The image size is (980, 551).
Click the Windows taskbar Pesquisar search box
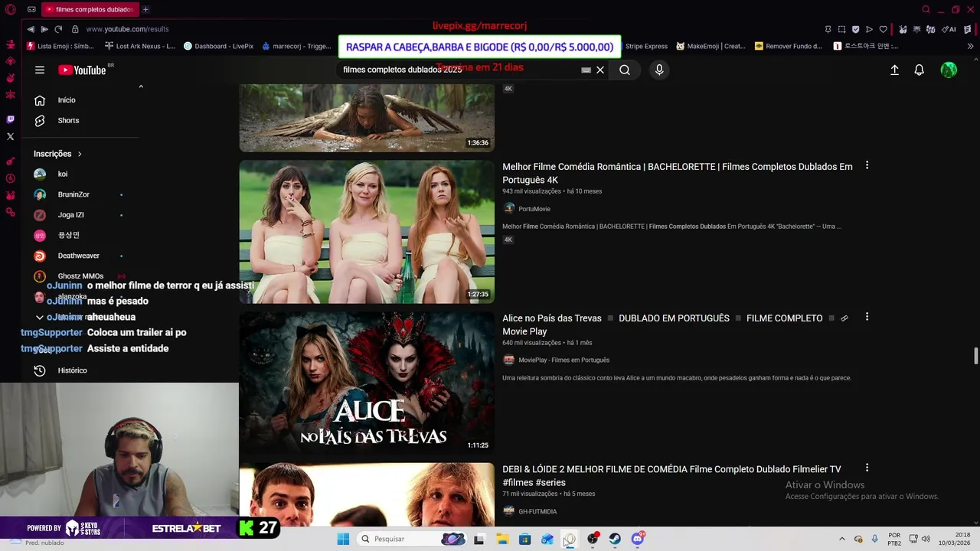(x=412, y=539)
